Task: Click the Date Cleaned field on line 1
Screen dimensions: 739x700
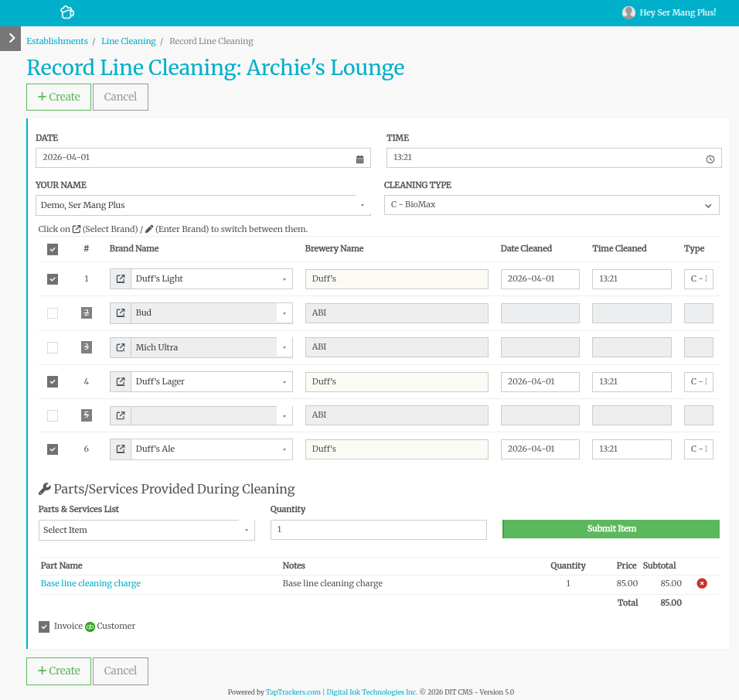Action: [540, 279]
